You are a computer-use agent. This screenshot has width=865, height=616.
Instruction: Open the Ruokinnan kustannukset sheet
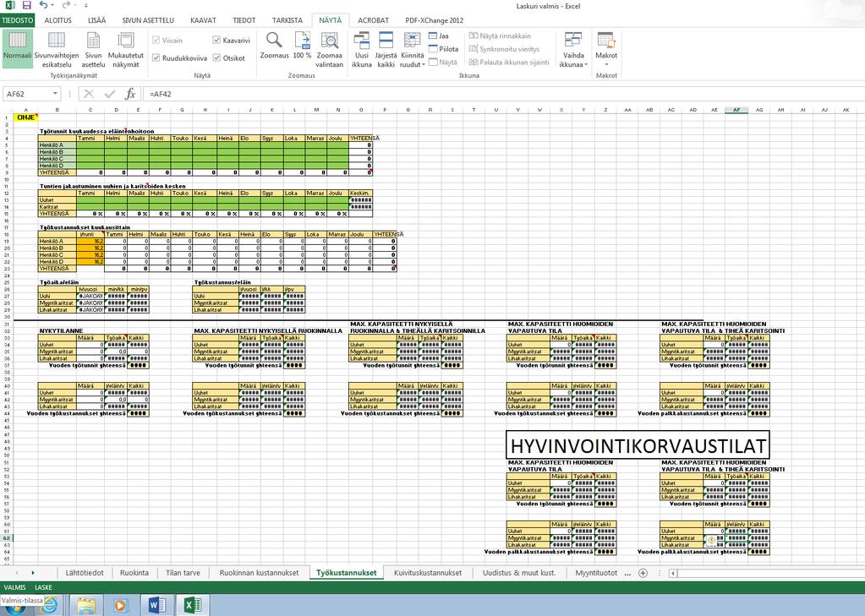coord(259,573)
